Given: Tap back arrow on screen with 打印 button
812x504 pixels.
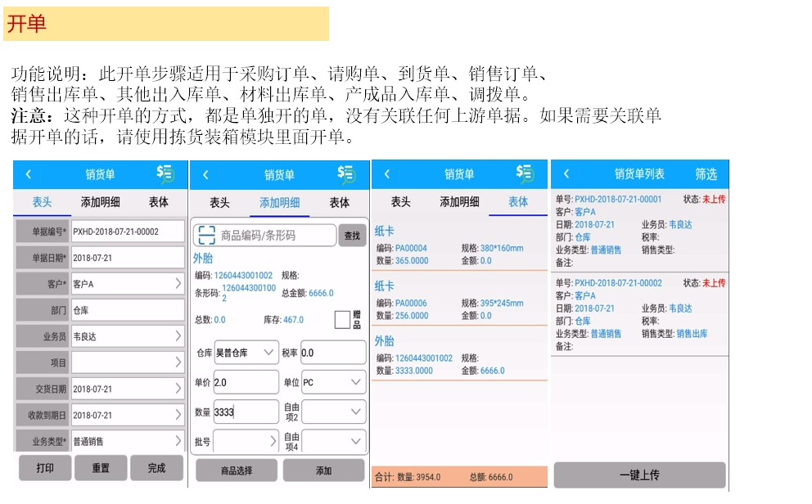Looking at the screenshot, I should (29, 174).
